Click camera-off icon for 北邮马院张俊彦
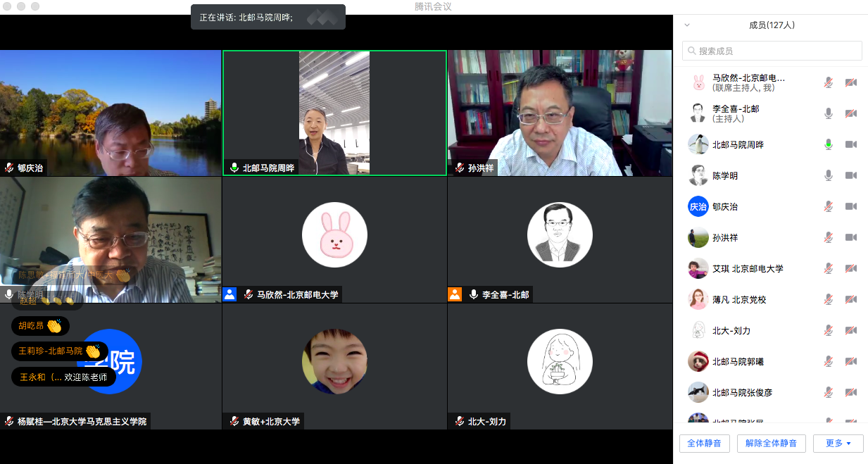Screen dimensions: 868x464 tap(851, 392)
